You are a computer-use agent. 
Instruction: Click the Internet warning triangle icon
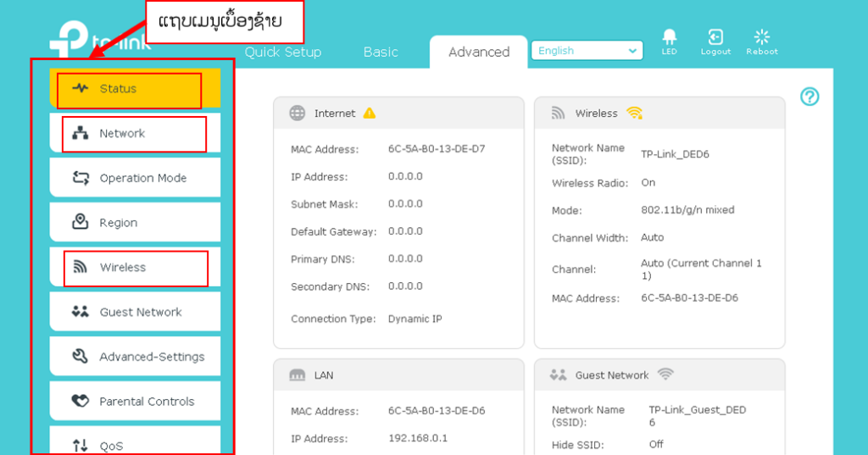coord(370,113)
